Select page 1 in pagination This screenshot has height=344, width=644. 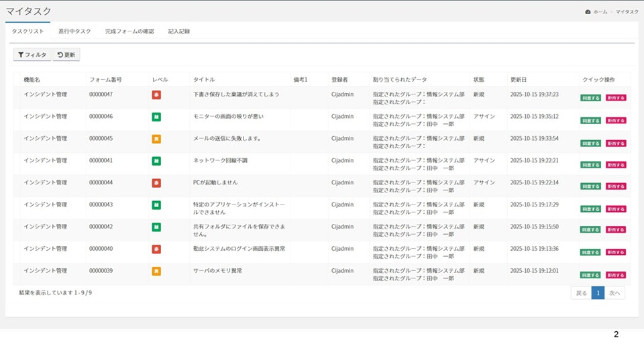[x=598, y=293]
